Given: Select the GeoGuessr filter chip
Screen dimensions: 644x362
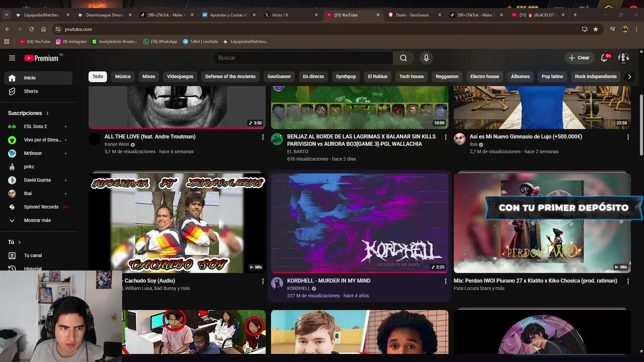Looking at the screenshot, I should click(279, 76).
